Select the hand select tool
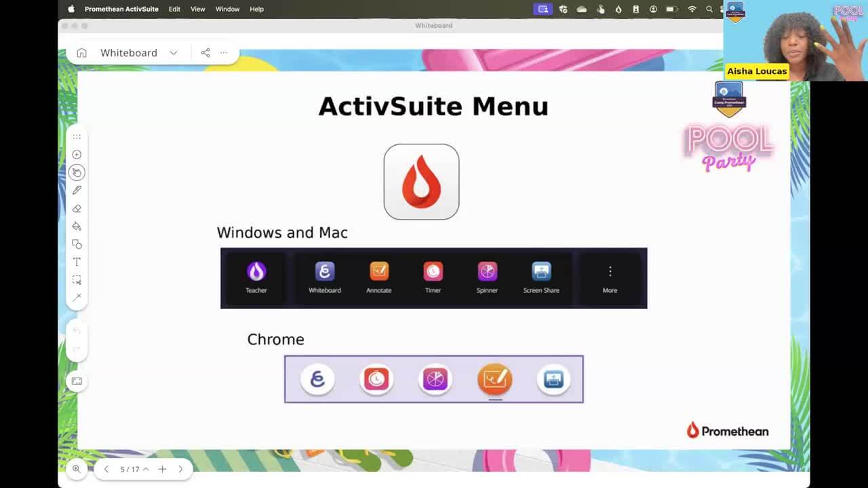This screenshot has height=488, width=868. 77,173
